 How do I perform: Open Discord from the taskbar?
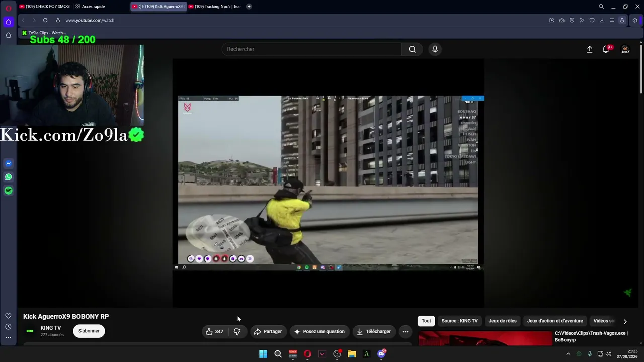pyautogui.click(x=381, y=354)
